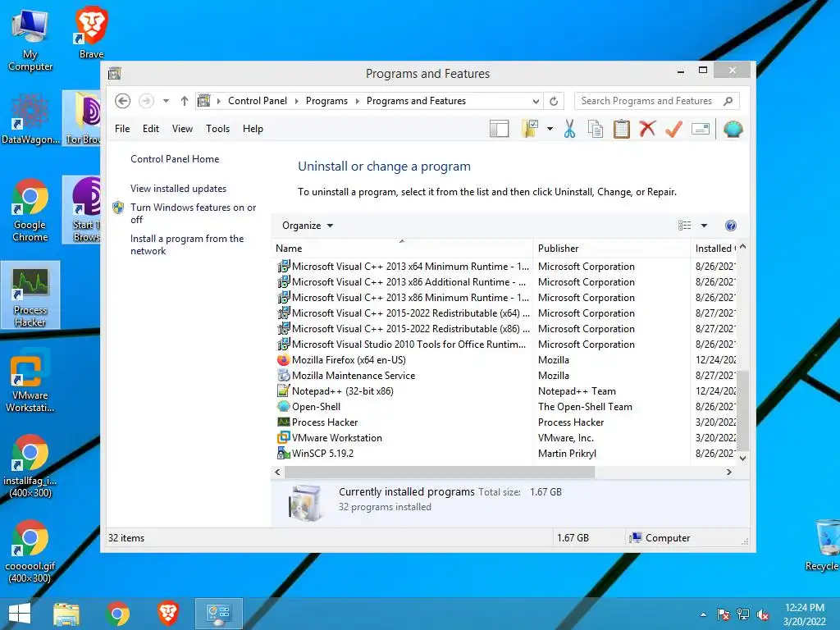Open the Organize dropdown
Screen dimensions: 840x630
coord(308,226)
